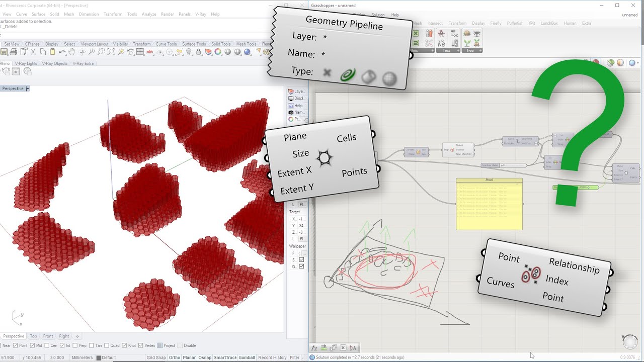Click the compass widget on Grasshopper canvas

(x=630, y=342)
